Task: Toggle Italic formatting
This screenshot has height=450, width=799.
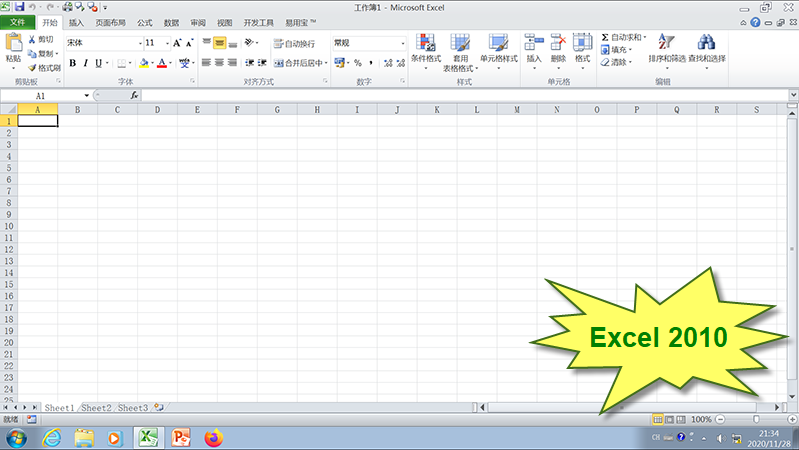Action: pos(85,63)
